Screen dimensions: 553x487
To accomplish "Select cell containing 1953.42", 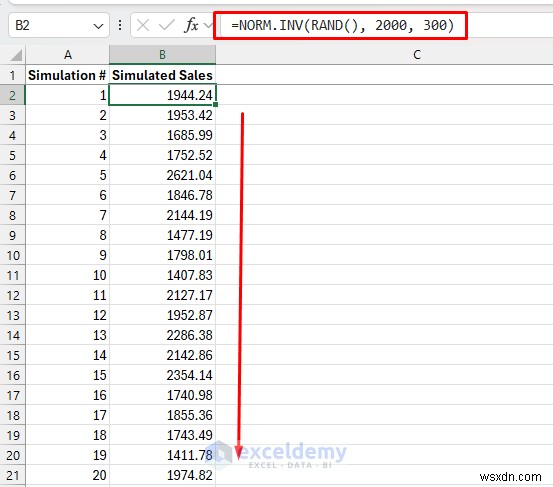I will pos(162,115).
